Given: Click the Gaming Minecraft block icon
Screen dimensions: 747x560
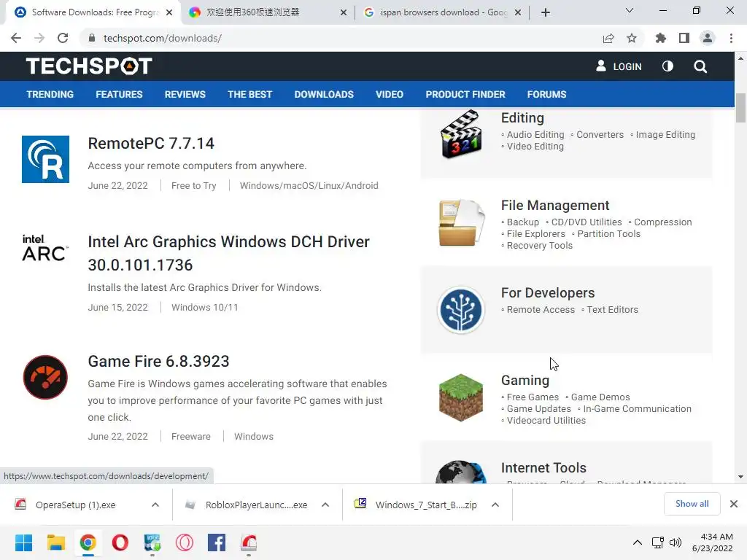Looking at the screenshot, I should (461, 397).
